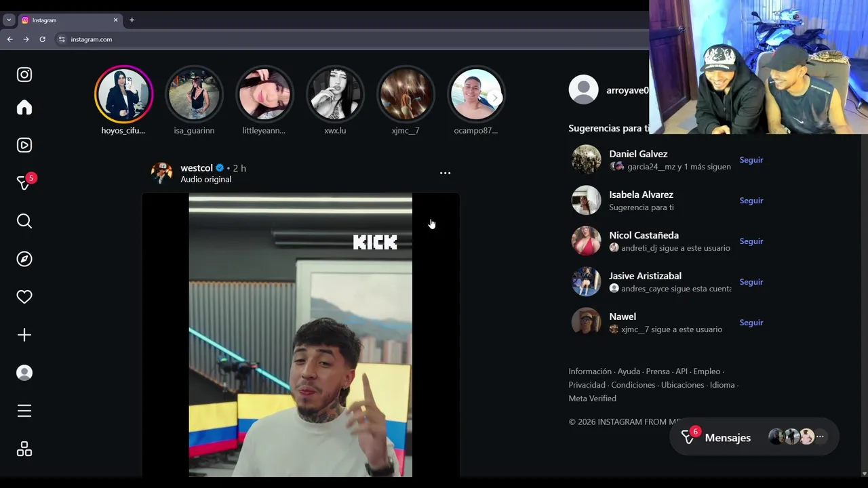Follow Isabela Alvarez
Viewport: 868px width, 488px height.
pyautogui.click(x=751, y=201)
